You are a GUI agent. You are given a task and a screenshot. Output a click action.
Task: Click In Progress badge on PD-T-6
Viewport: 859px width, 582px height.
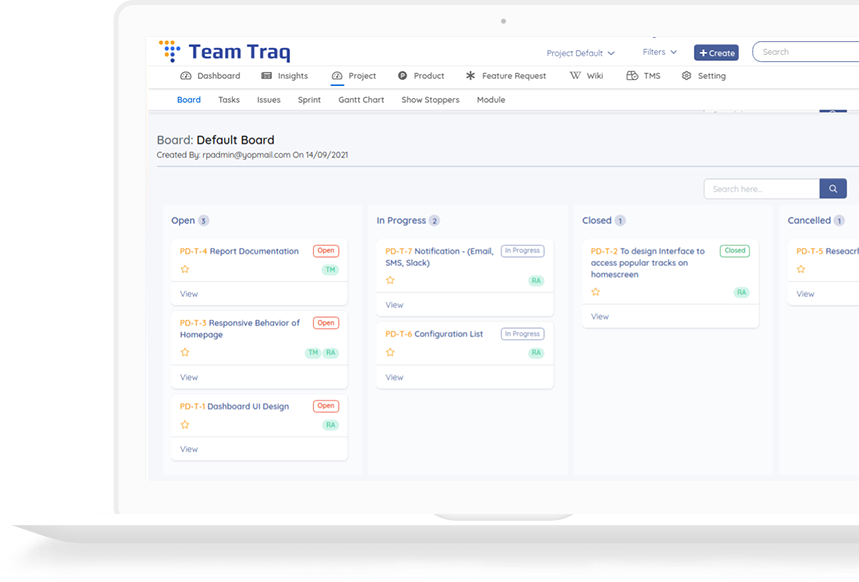523,334
